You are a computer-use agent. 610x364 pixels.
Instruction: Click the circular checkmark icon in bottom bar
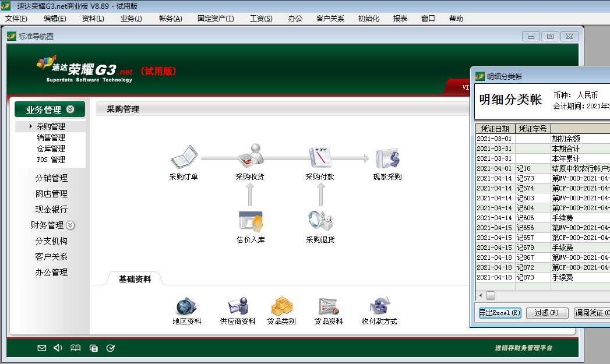tap(111, 348)
